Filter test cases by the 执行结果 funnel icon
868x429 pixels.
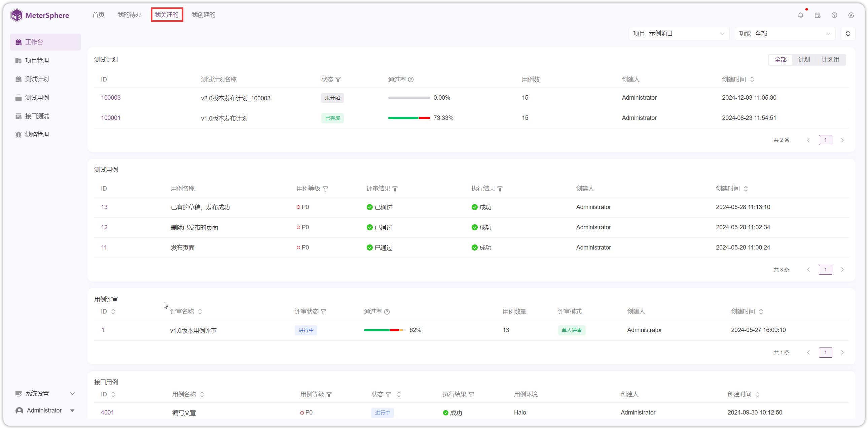tap(500, 189)
